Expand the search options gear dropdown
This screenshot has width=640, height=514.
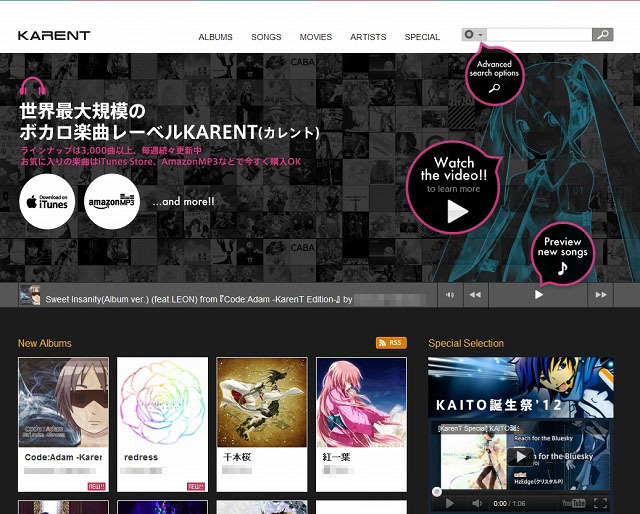(473, 35)
